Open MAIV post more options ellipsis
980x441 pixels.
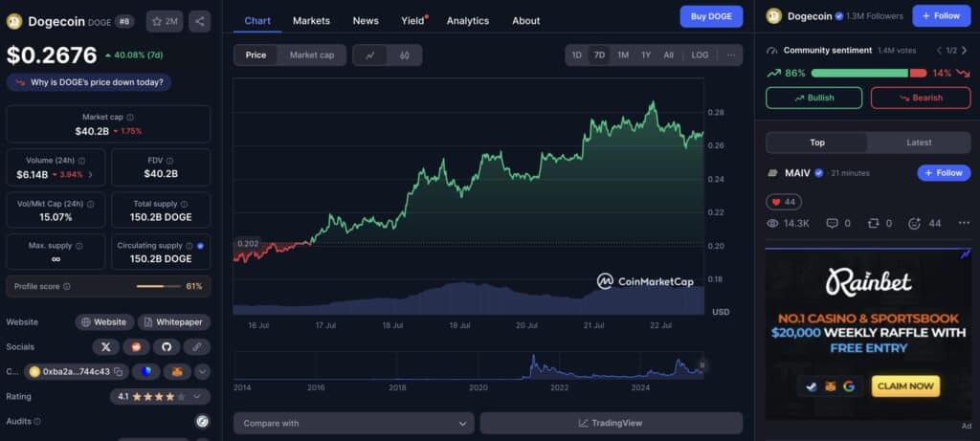(x=964, y=223)
